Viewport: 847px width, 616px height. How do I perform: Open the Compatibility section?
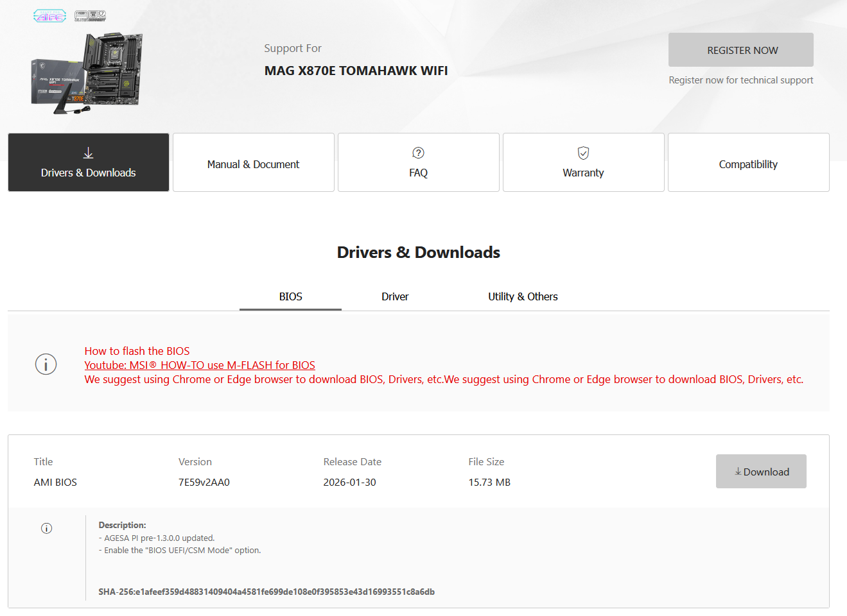[749, 162]
